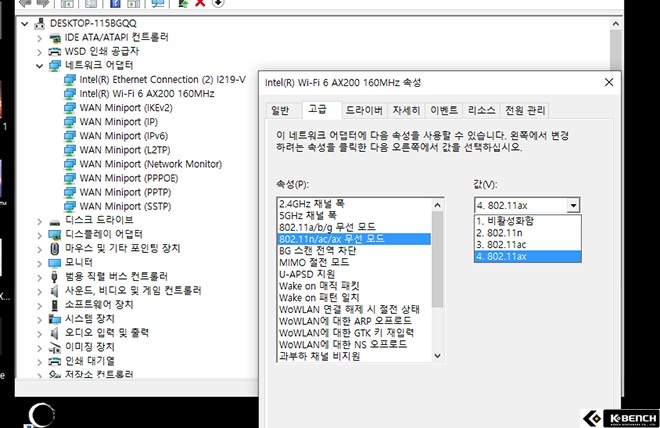Click the red X uninstall device toolbar icon

click(200, 3)
